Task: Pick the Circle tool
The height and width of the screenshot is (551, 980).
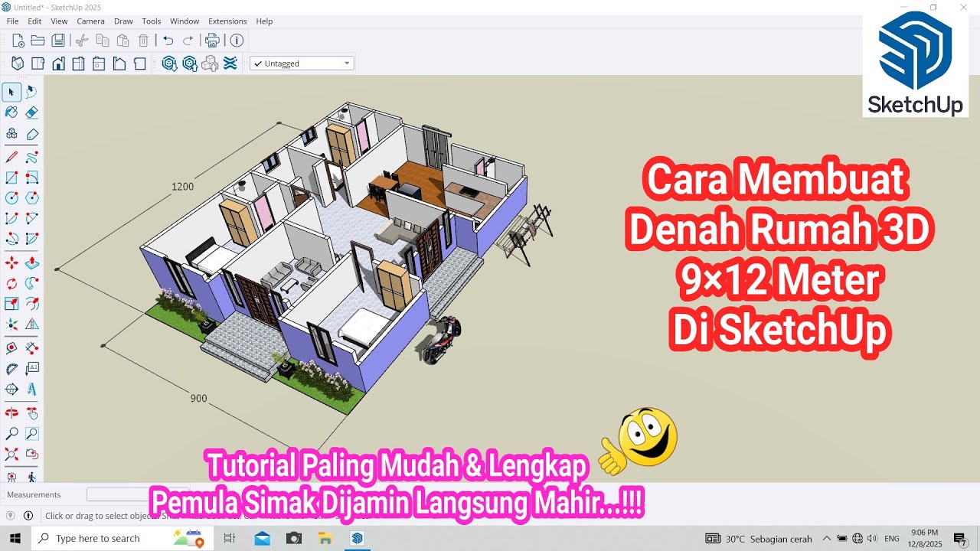Action: point(11,197)
